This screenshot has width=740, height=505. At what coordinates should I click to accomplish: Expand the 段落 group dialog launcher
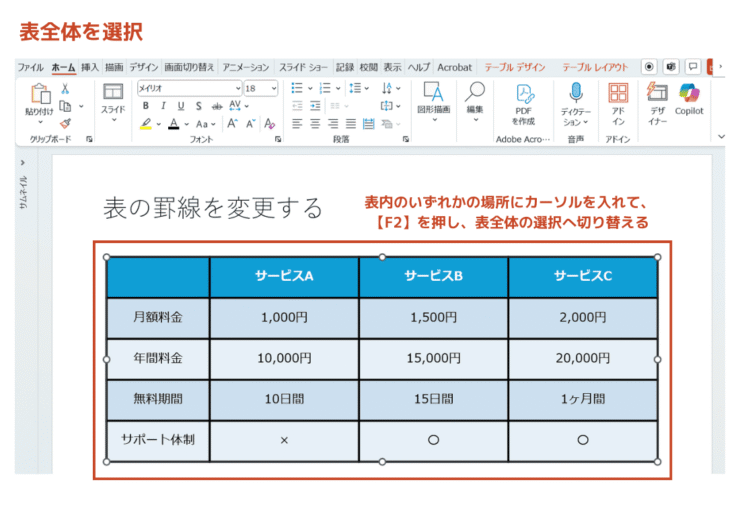tap(405, 139)
